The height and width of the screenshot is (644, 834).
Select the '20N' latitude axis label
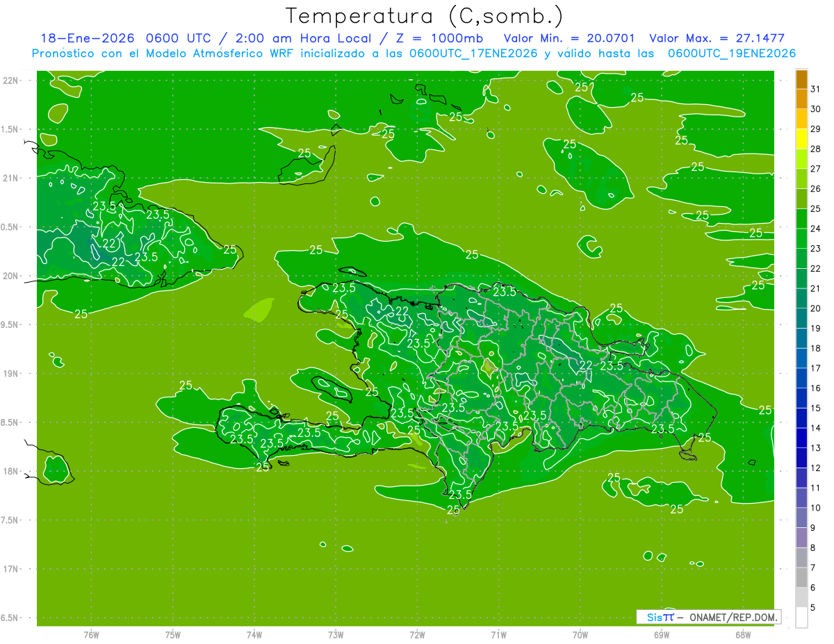pyautogui.click(x=10, y=276)
